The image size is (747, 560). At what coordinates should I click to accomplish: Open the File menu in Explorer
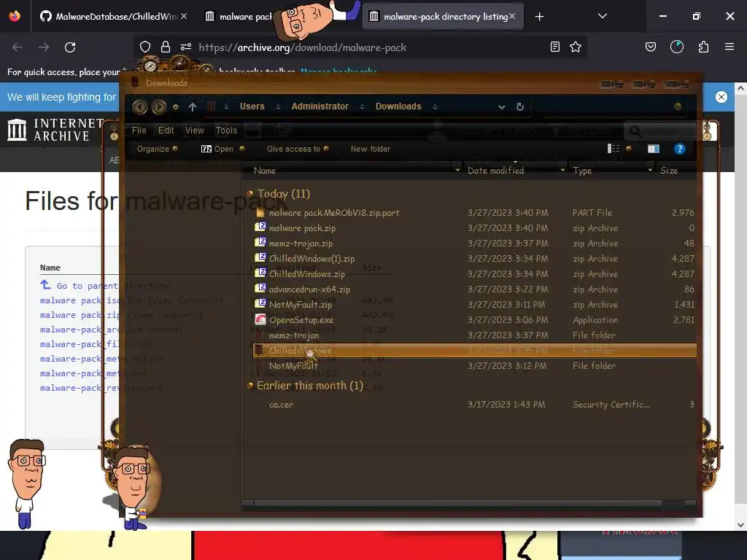[139, 130]
